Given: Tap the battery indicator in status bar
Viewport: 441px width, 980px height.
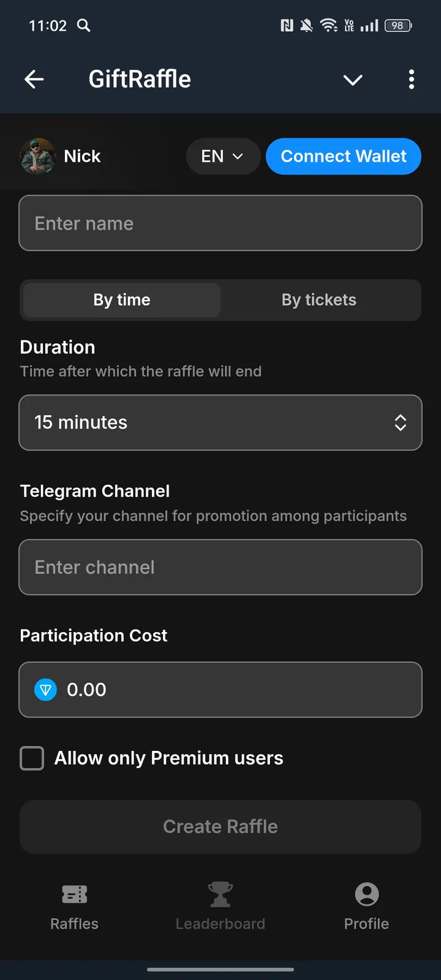Looking at the screenshot, I should pos(398,26).
